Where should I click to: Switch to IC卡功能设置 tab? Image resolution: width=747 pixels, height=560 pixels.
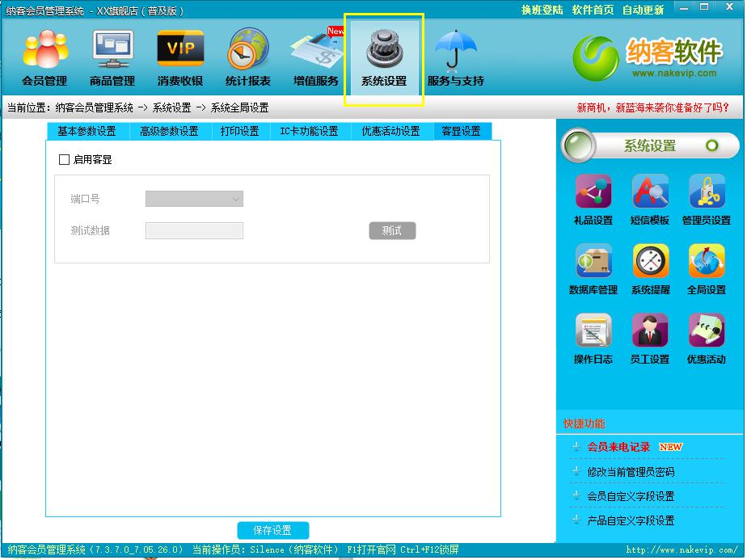(309, 131)
